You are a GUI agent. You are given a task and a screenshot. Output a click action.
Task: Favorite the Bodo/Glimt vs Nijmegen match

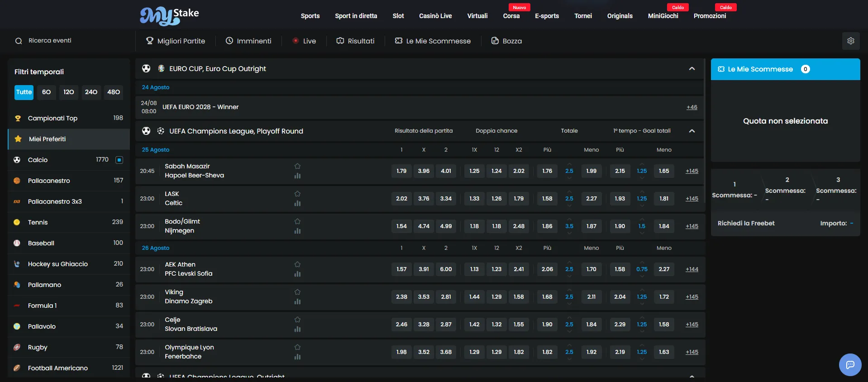coord(297,221)
